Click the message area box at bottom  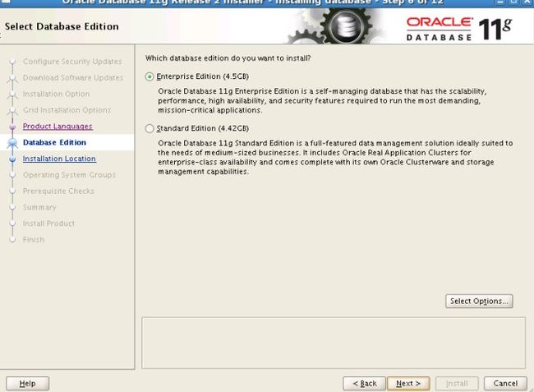pyautogui.click(x=334, y=343)
